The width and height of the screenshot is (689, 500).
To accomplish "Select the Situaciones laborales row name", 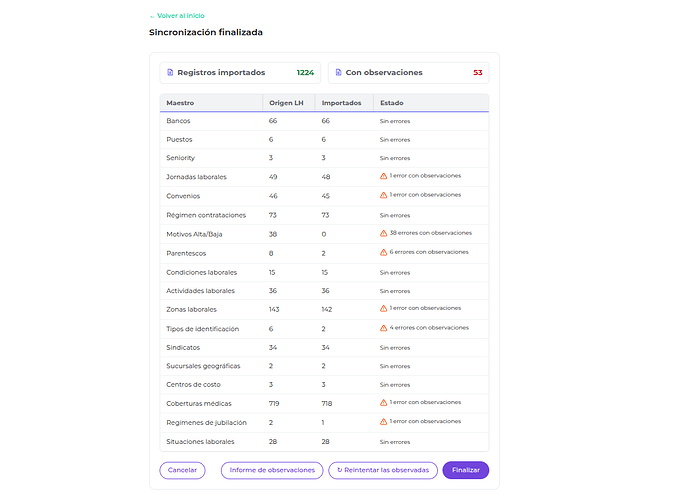I will point(200,442).
